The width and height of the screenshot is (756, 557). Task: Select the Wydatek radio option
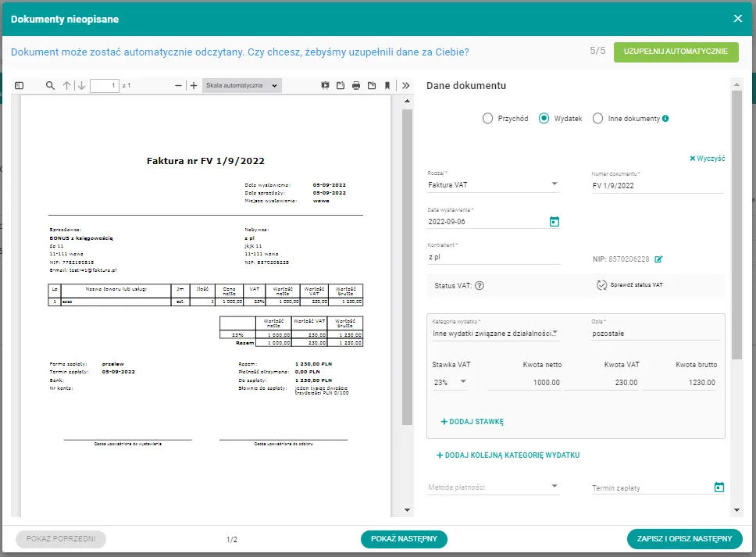point(544,119)
